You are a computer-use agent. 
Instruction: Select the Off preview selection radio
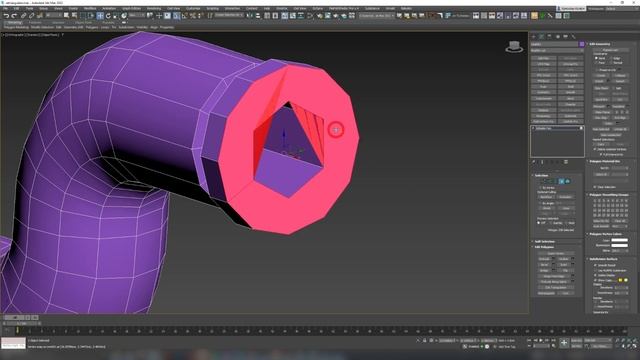click(538, 223)
